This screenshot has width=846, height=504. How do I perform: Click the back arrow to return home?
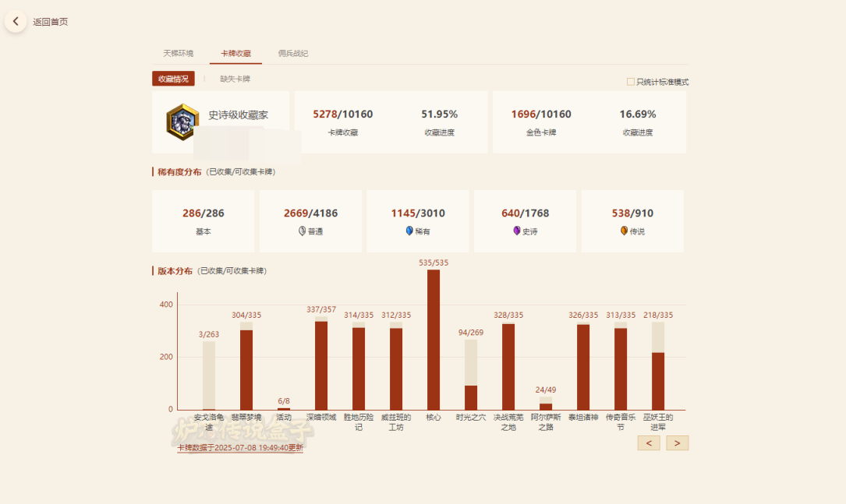pos(16,22)
